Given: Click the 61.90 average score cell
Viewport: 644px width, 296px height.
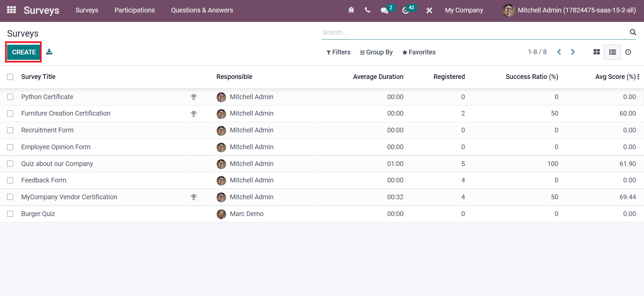Looking at the screenshot, I should (x=628, y=164).
